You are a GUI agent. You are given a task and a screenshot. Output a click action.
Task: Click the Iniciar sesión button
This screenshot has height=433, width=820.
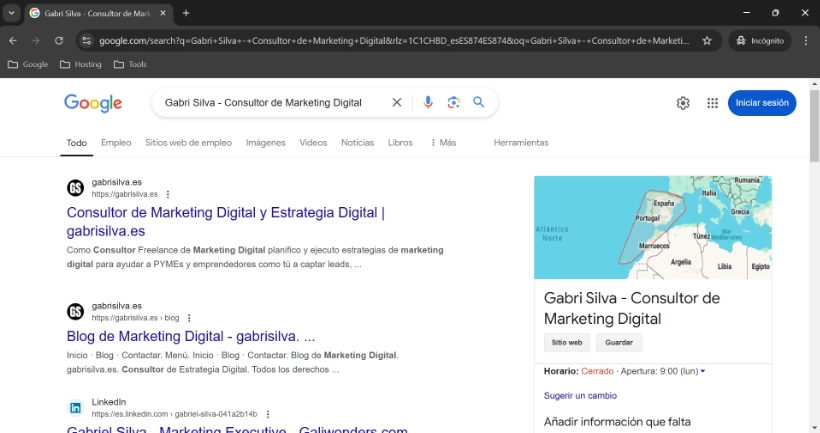coord(762,103)
